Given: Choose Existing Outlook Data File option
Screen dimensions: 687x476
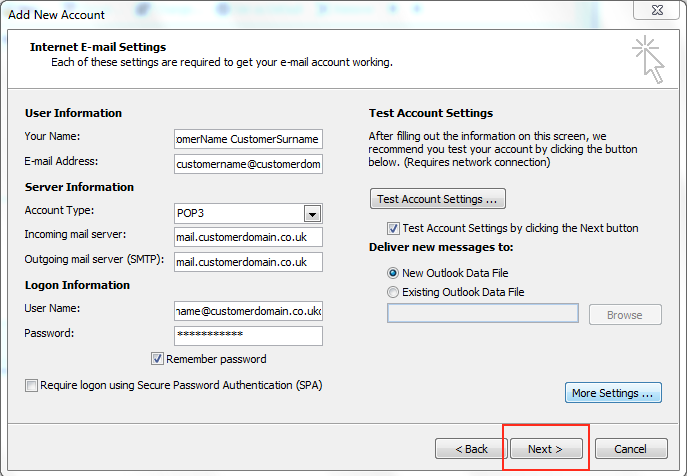Looking at the screenshot, I should click(393, 292).
